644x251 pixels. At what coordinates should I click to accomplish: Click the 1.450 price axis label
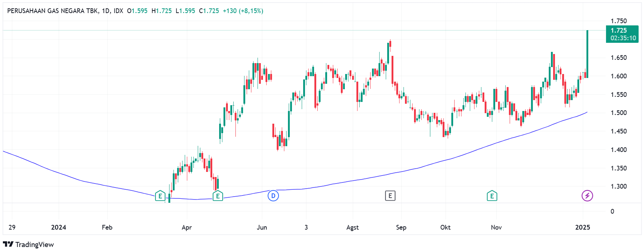[x=619, y=131]
